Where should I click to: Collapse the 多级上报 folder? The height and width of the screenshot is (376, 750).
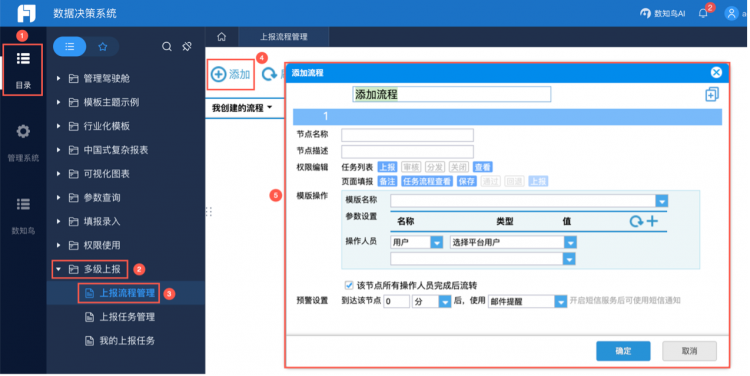pyautogui.click(x=58, y=269)
